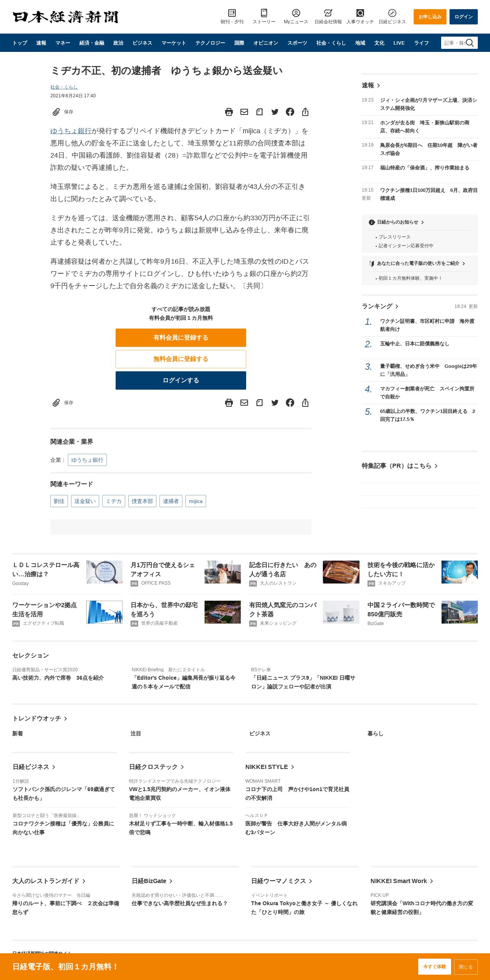Click the top 保存 paperclip icon

(x=56, y=112)
